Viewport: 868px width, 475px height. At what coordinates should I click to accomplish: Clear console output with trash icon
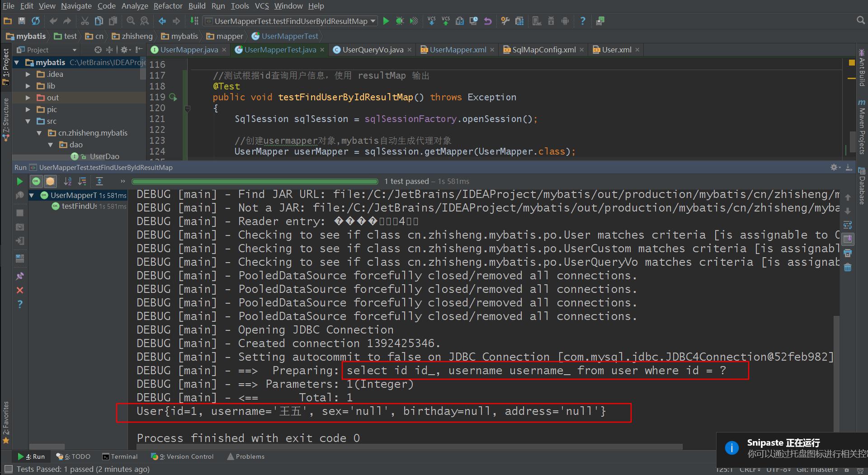click(x=848, y=268)
